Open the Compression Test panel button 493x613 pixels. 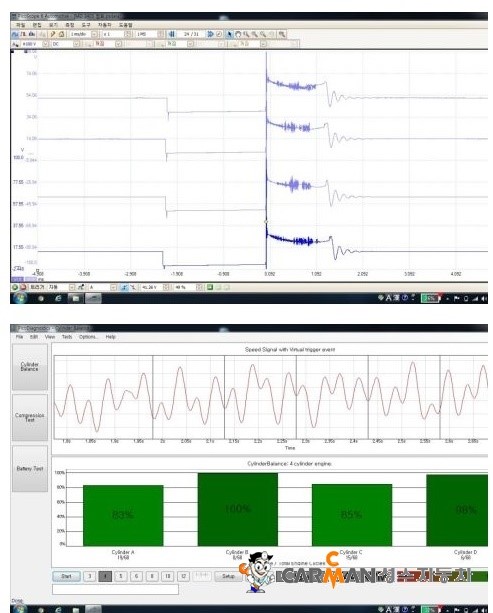30,417
